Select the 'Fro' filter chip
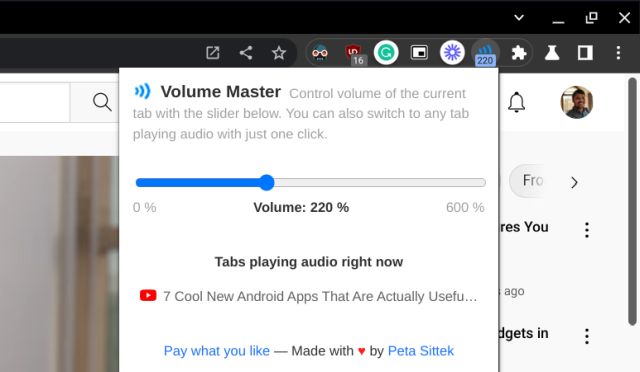Image resolution: width=640 pixels, height=372 pixels. [x=527, y=180]
